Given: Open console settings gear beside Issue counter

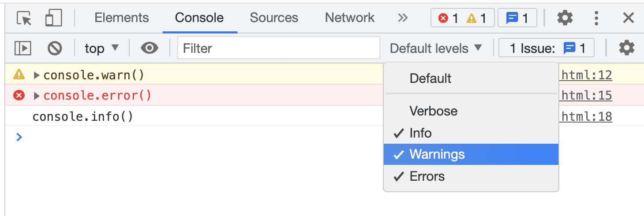Looking at the screenshot, I should (627, 48).
